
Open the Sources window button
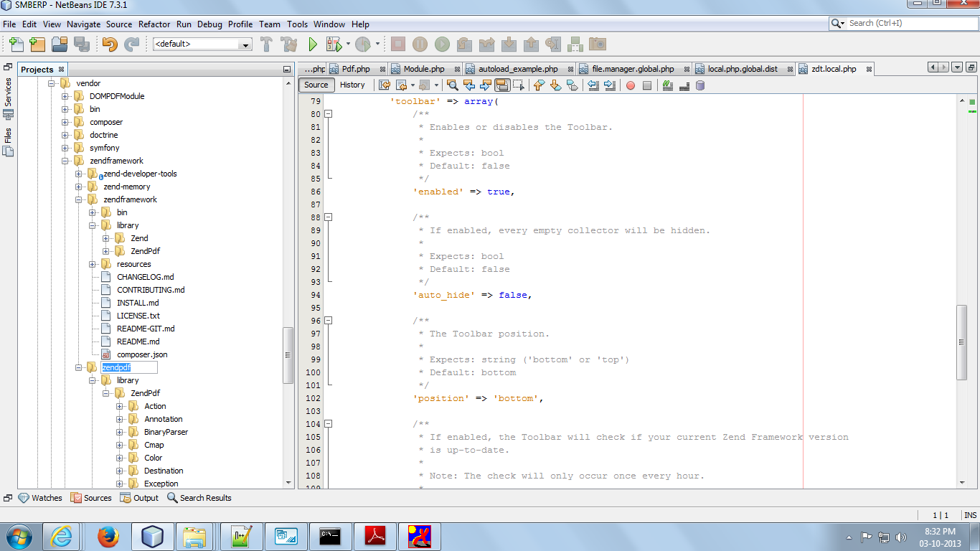91,498
